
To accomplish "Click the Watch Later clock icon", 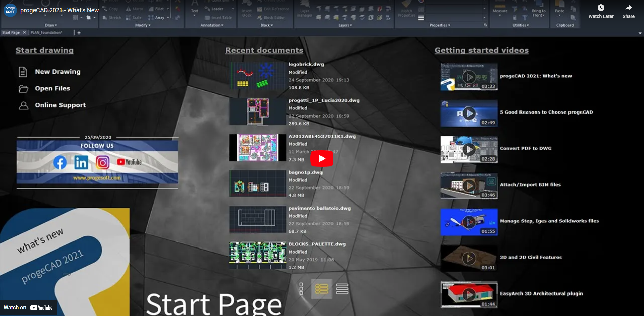I will point(601,8).
